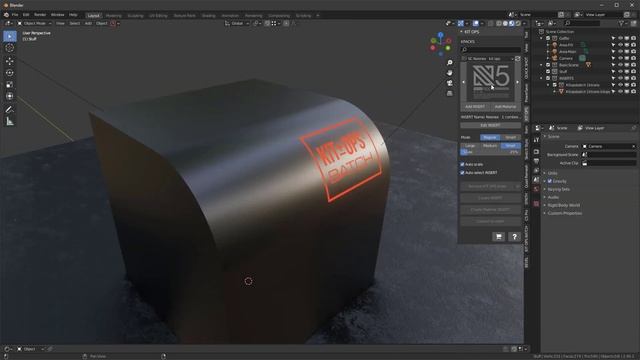Select the Move tool
The width and height of the screenshot is (640, 360).
pos(10,61)
